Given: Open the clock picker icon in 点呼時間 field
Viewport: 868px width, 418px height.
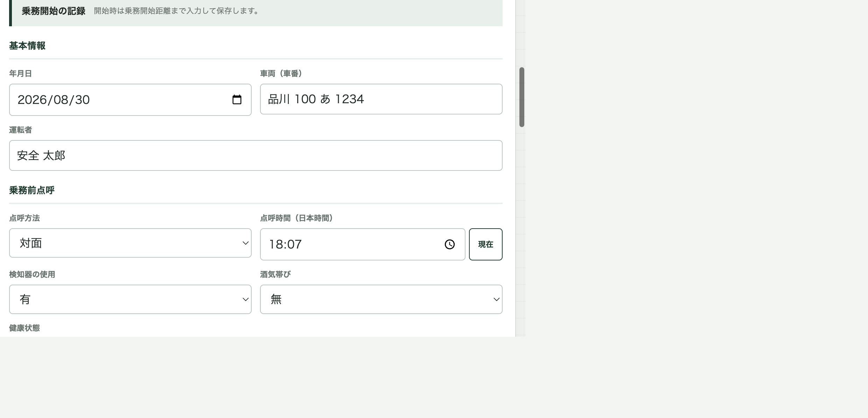Looking at the screenshot, I should (x=450, y=244).
